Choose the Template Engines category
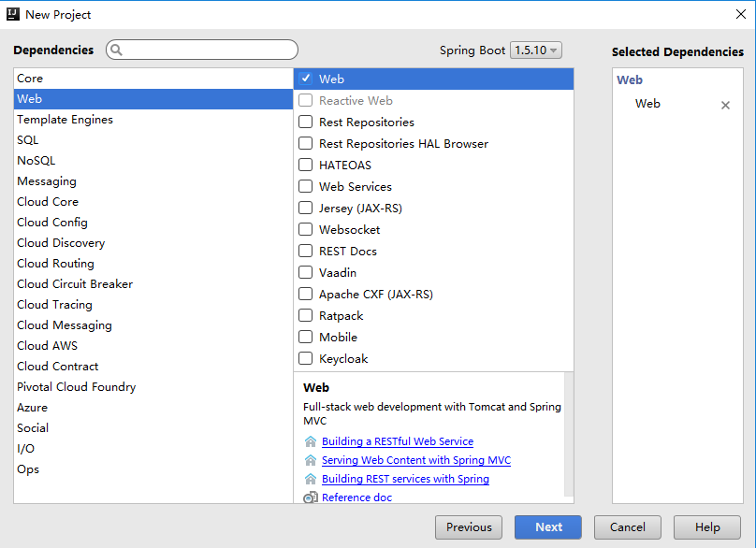 point(65,120)
